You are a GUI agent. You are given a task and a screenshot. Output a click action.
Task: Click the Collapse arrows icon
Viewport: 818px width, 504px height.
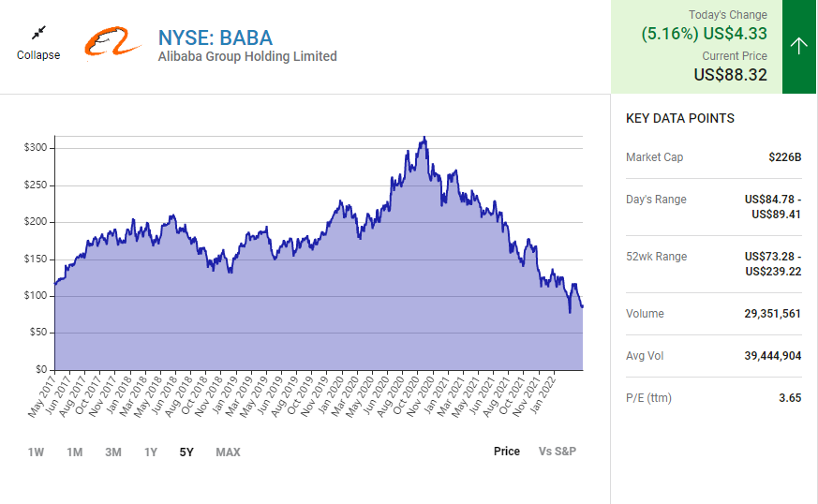38,33
